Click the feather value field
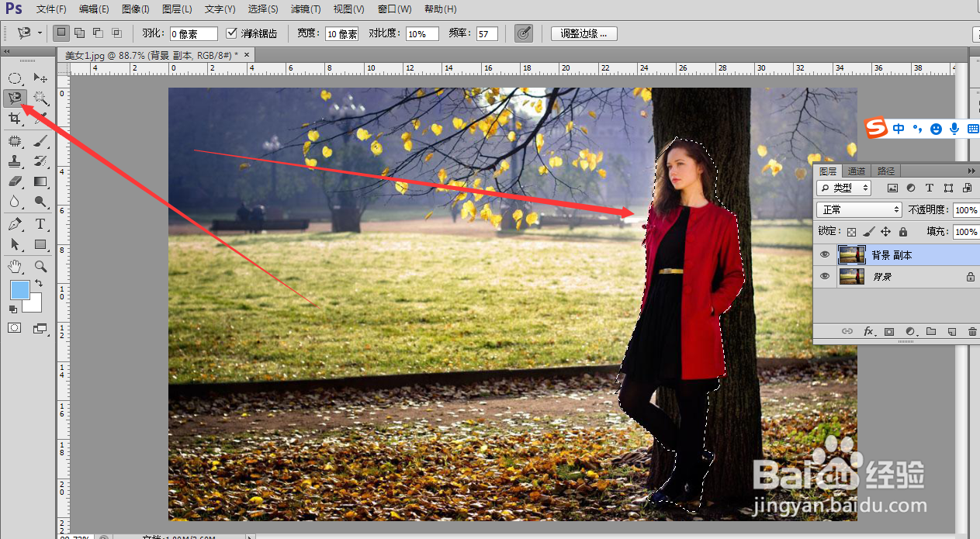Screen dimensions: 980x539 coord(194,34)
